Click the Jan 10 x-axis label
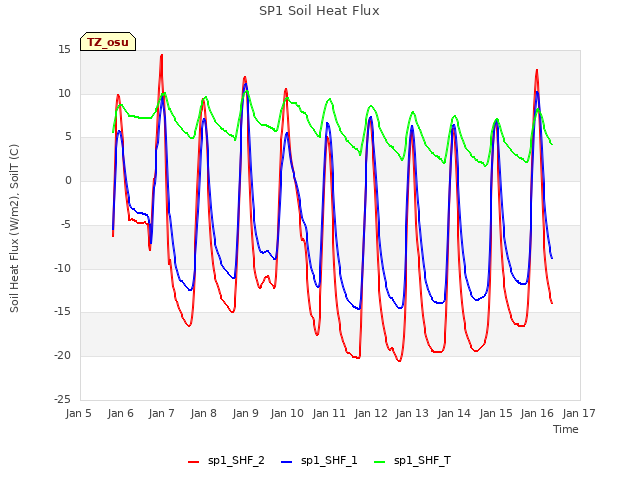This screenshot has height=480, width=640. click(x=287, y=413)
